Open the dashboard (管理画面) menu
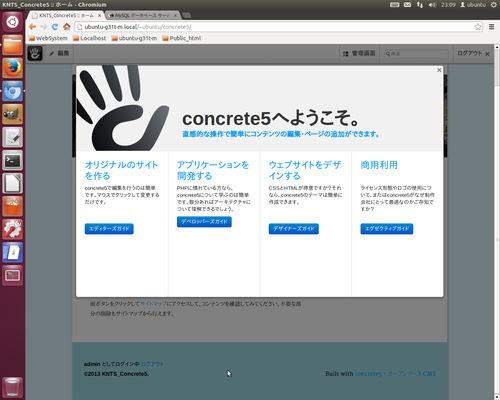This screenshot has width=500, height=400. pyautogui.click(x=359, y=53)
